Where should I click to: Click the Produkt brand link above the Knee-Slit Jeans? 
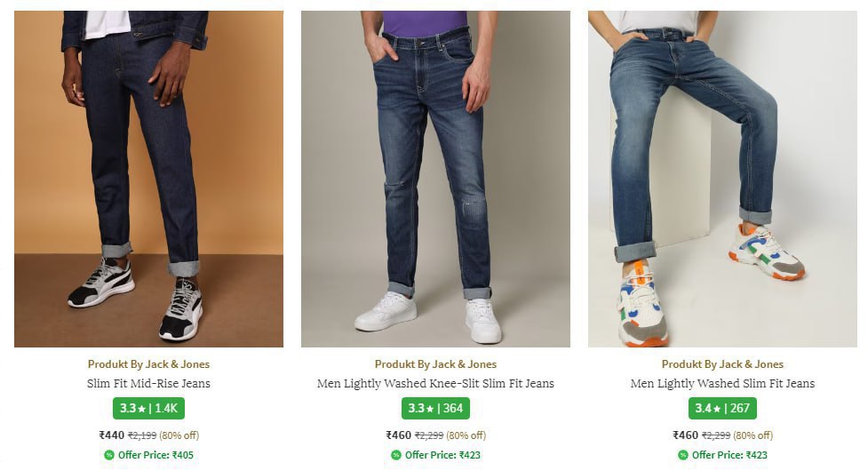tap(435, 364)
